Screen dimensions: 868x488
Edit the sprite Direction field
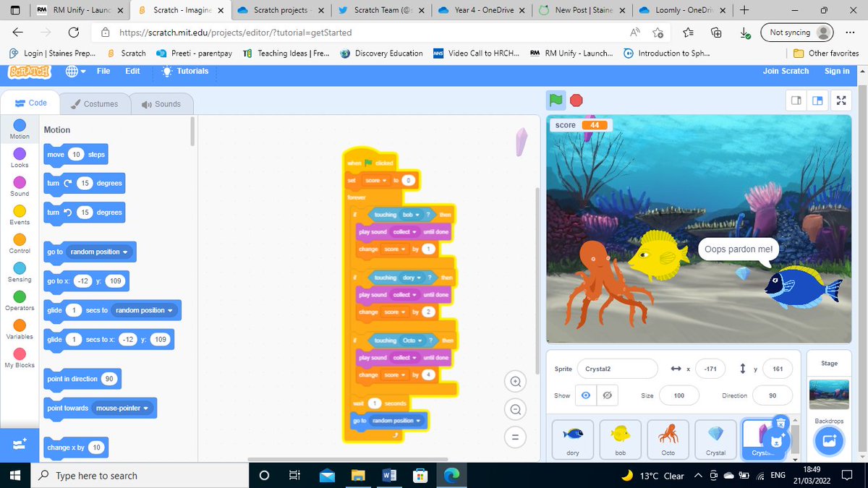[773, 395]
